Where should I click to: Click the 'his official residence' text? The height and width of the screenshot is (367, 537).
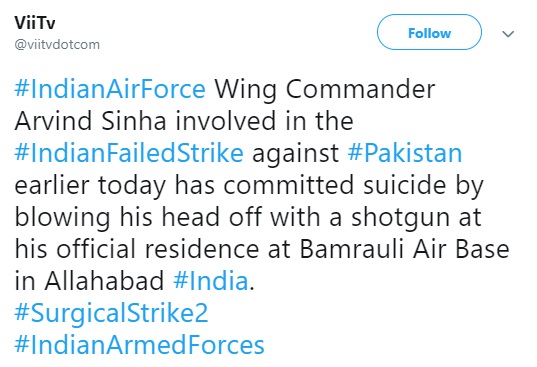click(137, 249)
